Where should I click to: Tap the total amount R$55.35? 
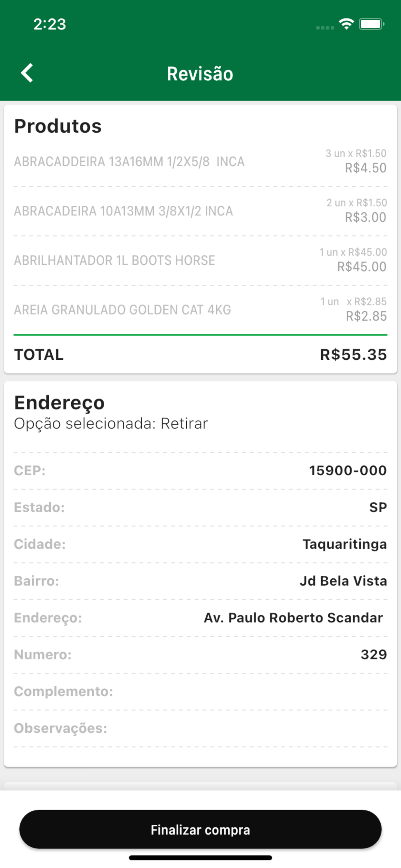pyautogui.click(x=353, y=355)
